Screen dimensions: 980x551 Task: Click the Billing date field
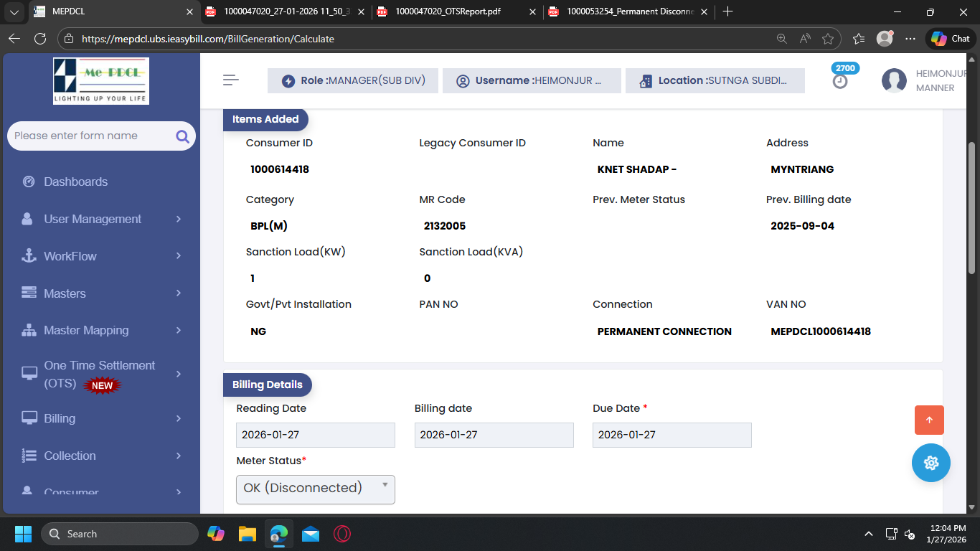click(x=494, y=435)
